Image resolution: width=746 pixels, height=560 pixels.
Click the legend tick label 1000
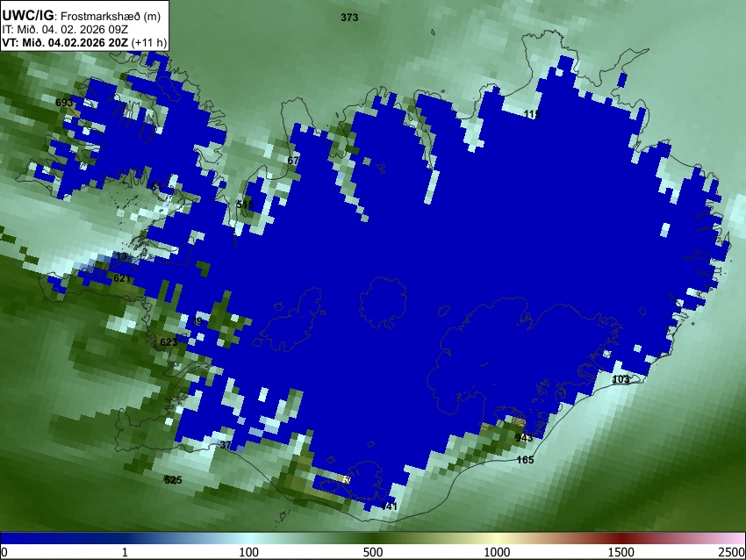coord(497,552)
